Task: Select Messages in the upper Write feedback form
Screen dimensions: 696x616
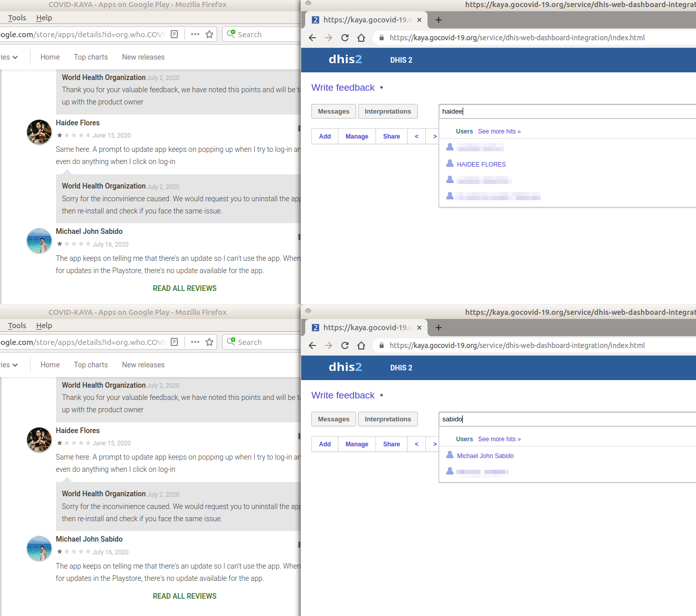Action: click(333, 111)
